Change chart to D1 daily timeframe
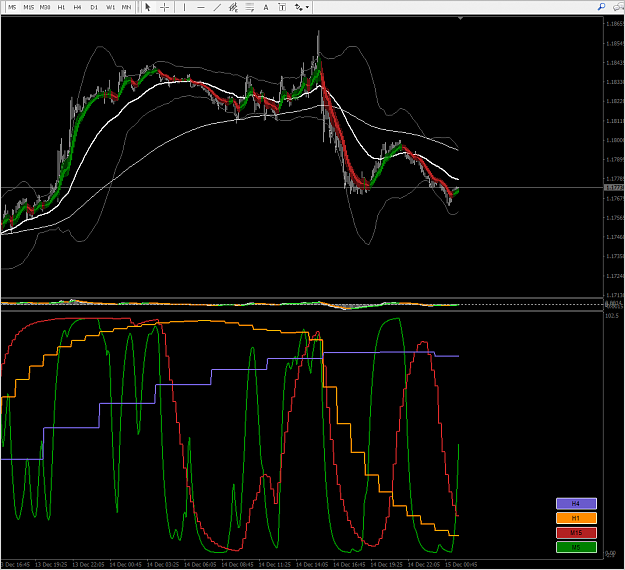Image resolution: width=625 pixels, height=570 pixels. tap(94, 7)
